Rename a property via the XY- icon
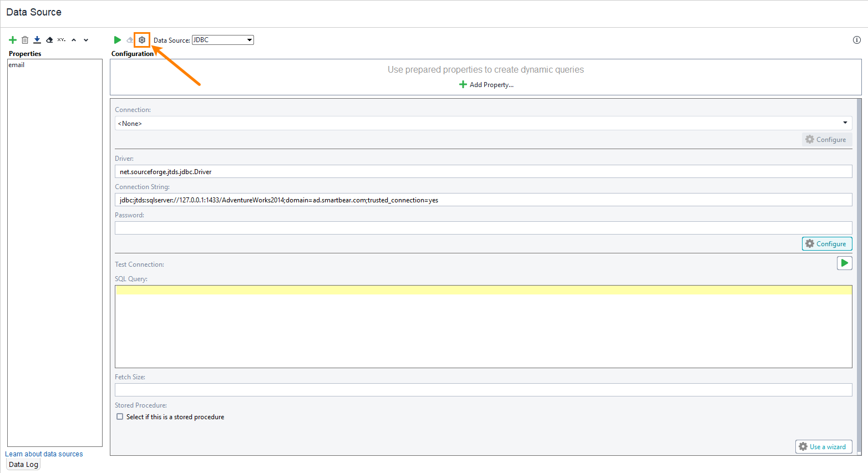868x473 pixels. (x=61, y=39)
